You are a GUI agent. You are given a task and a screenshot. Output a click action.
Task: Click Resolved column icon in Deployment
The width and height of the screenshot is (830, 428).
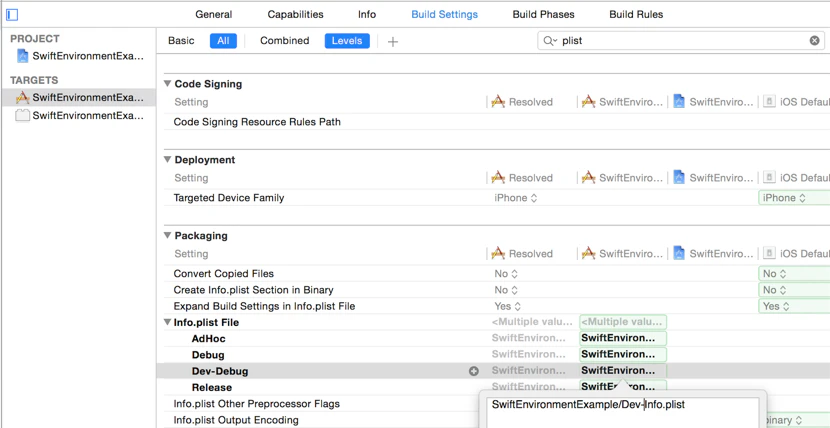tap(498, 178)
